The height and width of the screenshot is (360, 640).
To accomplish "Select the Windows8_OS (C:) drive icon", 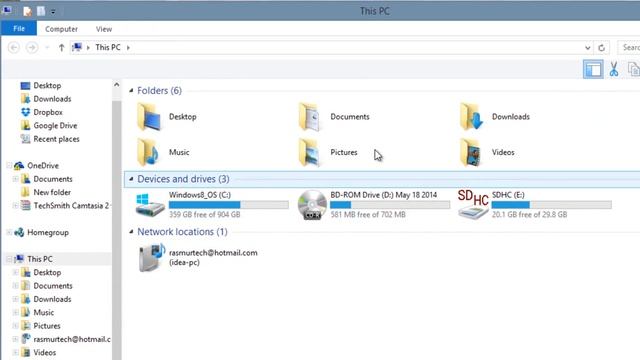I will pos(150,205).
